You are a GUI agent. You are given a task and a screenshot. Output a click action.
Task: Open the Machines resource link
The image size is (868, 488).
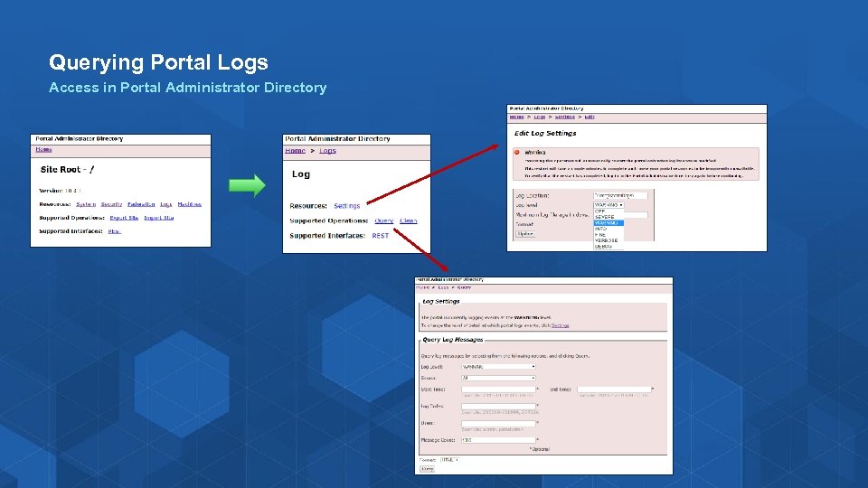pyautogui.click(x=189, y=204)
